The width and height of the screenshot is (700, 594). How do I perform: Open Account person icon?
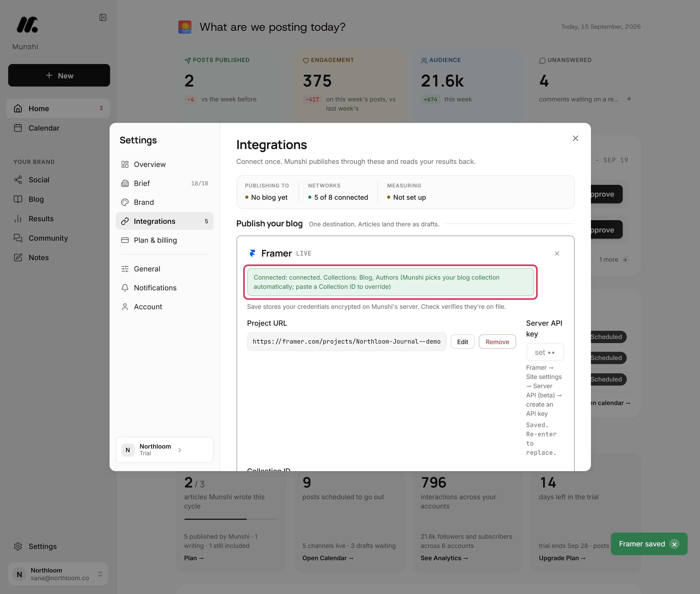click(125, 307)
